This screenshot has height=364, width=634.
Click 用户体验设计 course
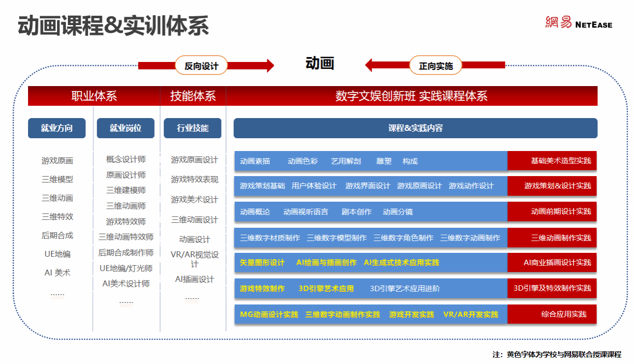[314, 186]
